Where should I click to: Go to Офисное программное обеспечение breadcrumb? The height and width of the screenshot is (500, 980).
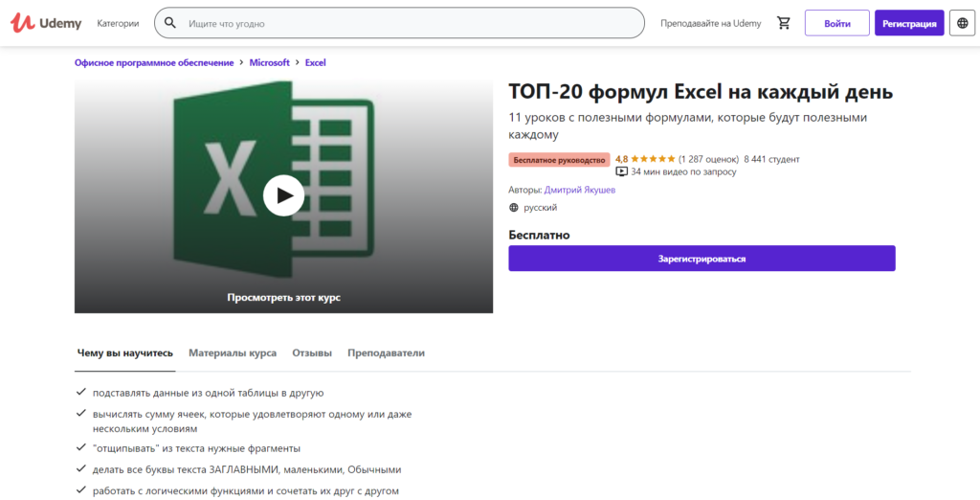(x=154, y=62)
